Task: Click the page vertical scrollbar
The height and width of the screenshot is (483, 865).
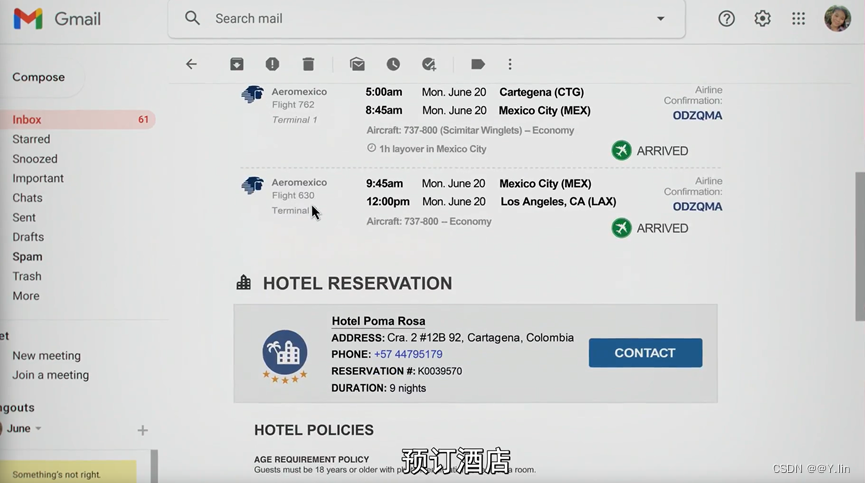Action: (x=859, y=246)
